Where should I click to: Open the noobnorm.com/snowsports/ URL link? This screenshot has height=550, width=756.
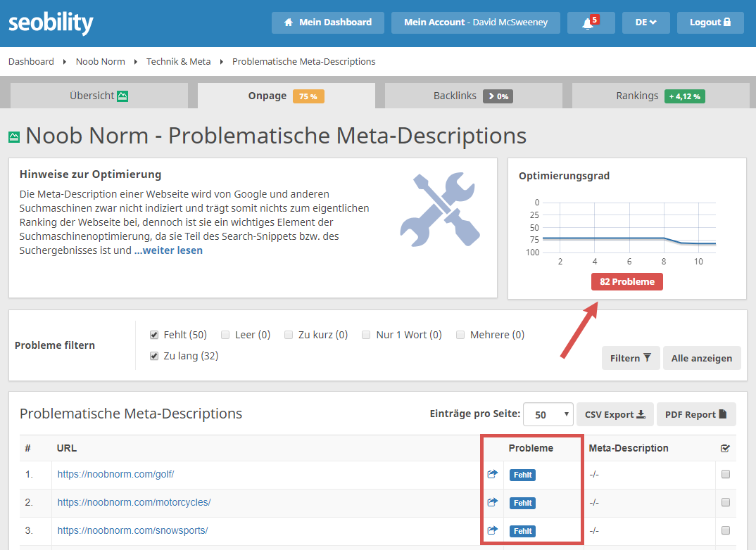tap(132, 530)
